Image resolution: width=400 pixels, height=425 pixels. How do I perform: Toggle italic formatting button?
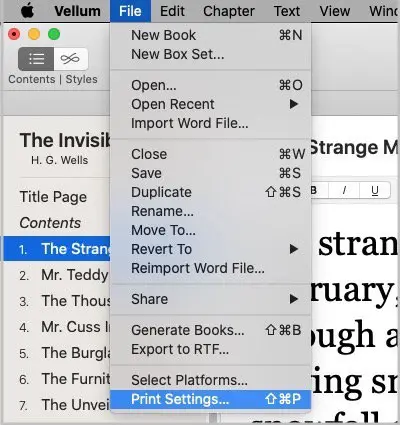click(x=344, y=191)
